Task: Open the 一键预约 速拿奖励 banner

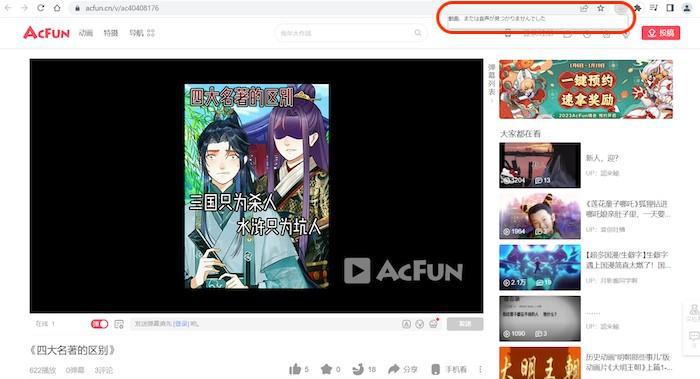Action: pos(586,89)
